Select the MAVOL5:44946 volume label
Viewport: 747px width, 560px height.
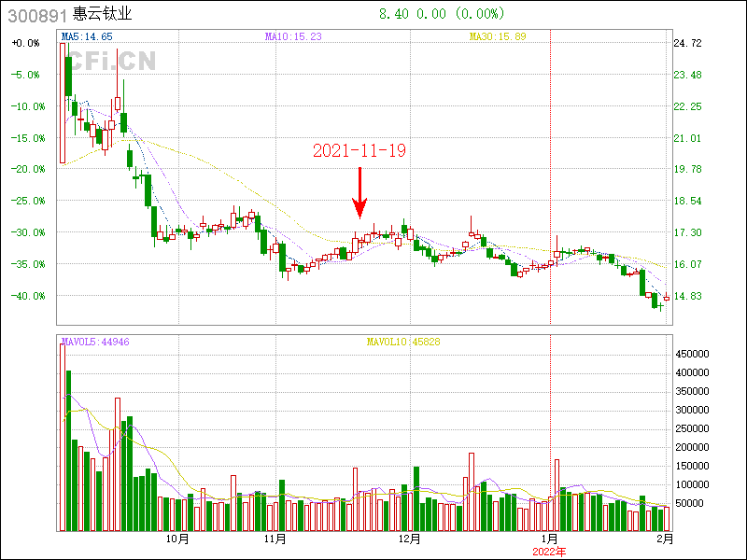(95, 342)
